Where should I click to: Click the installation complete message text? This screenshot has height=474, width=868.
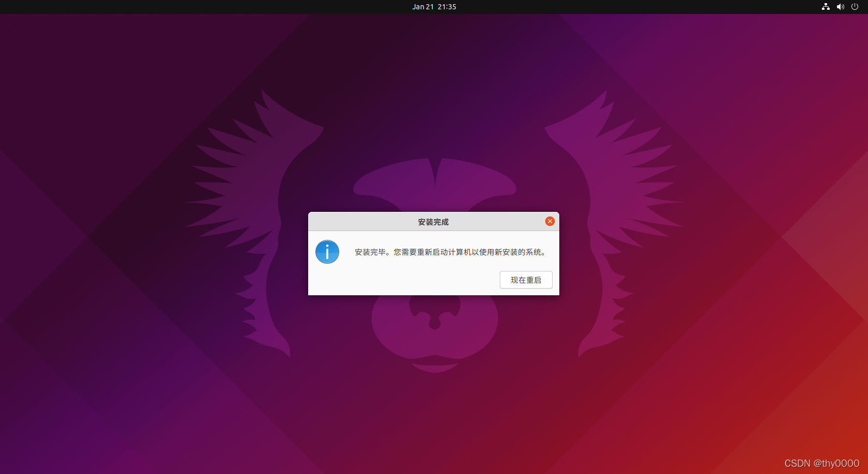(450, 252)
